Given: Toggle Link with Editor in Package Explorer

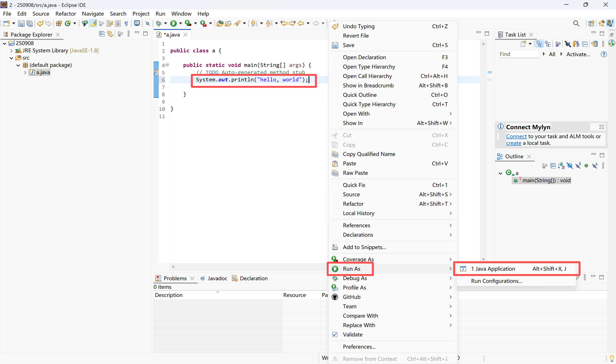Looking at the screenshot, I should click(110, 34).
